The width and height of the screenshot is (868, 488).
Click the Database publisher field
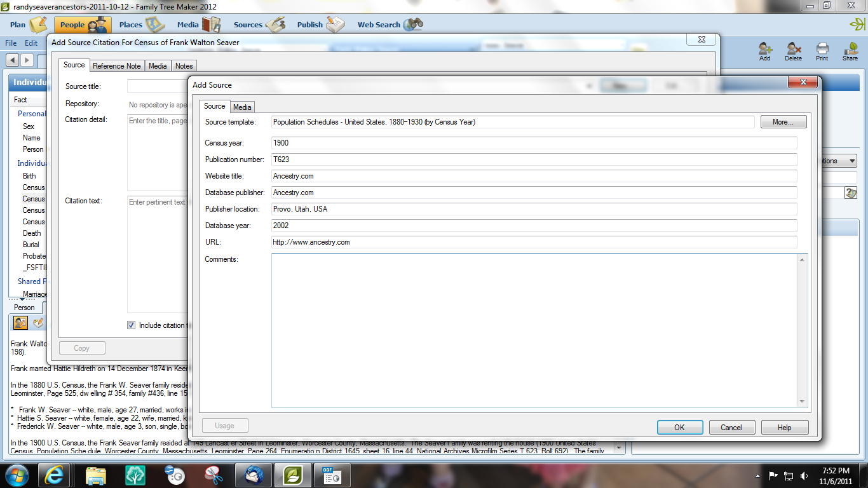(534, 193)
